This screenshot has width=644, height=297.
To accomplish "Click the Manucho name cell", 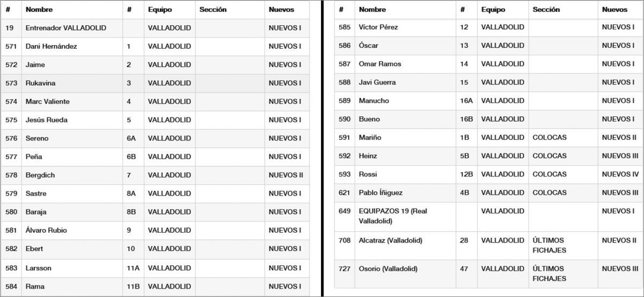I will click(x=374, y=101).
